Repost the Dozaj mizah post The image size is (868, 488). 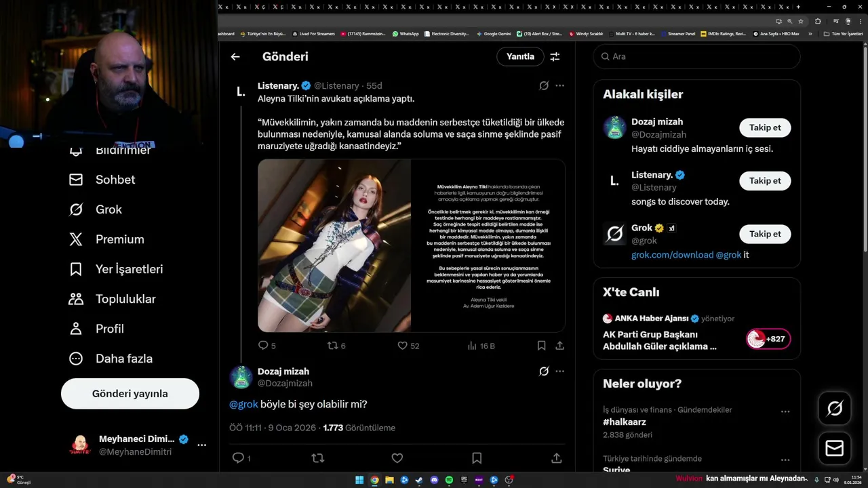click(x=317, y=458)
